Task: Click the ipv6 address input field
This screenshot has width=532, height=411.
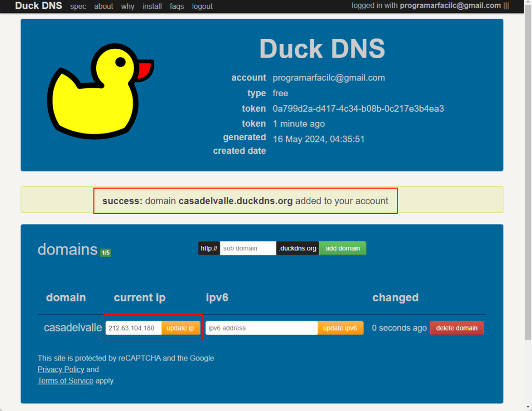Action: click(x=261, y=328)
